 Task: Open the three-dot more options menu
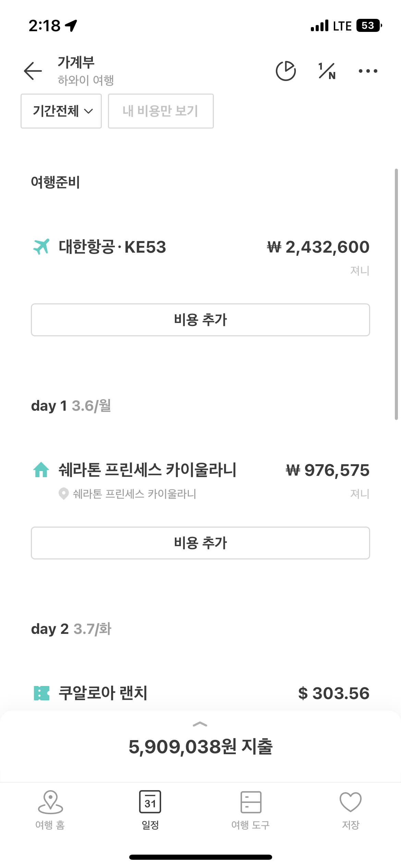point(368,71)
